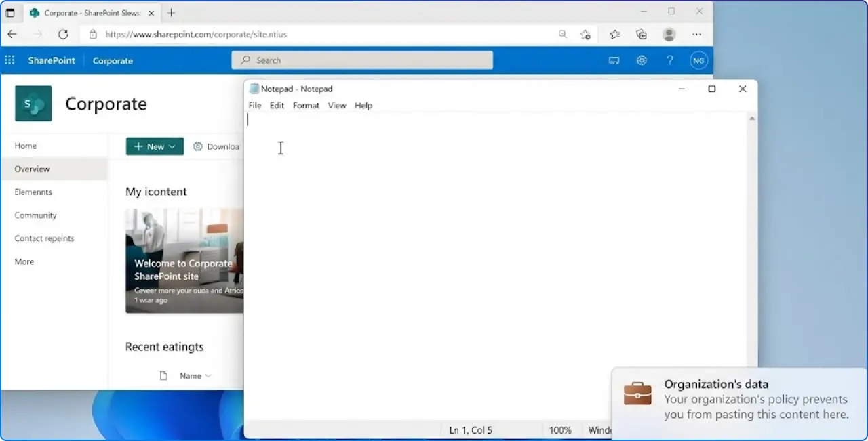Open the NG account avatar in SharePoint

(698, 60)
